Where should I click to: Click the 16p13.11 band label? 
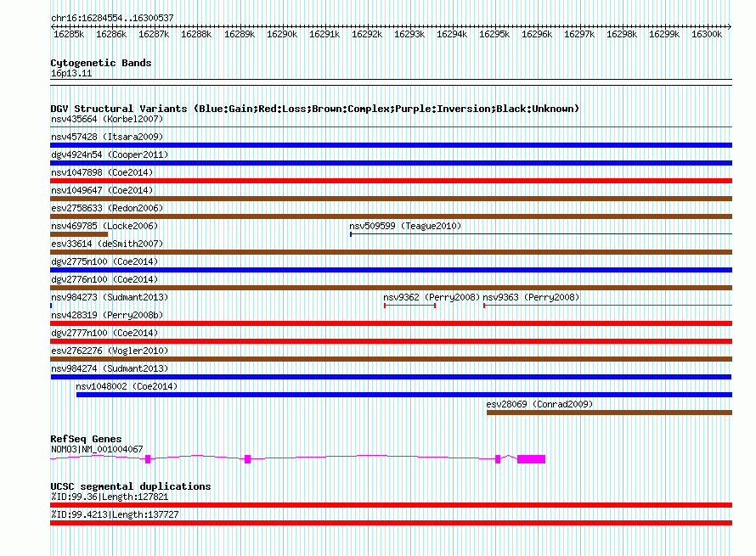click(71, 73)
